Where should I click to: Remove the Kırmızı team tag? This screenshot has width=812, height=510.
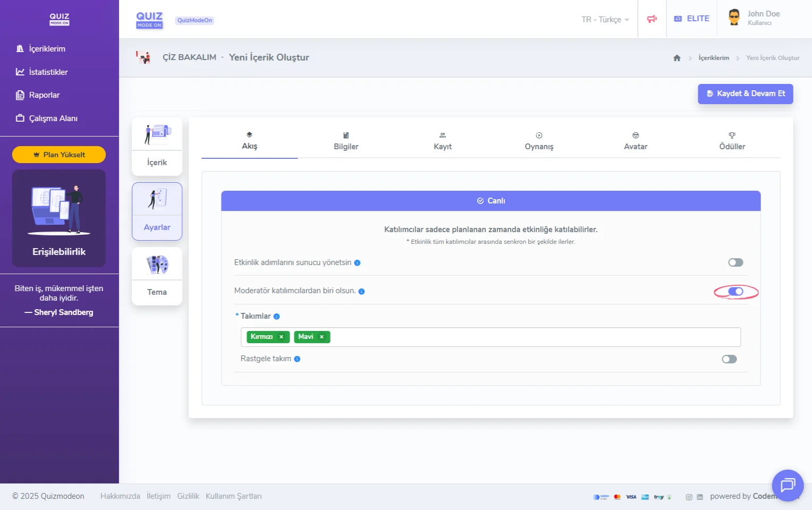point(281,337)
